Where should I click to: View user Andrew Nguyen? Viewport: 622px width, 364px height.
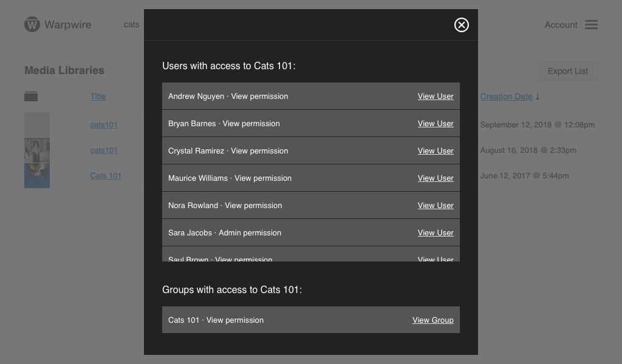point(436,96)
